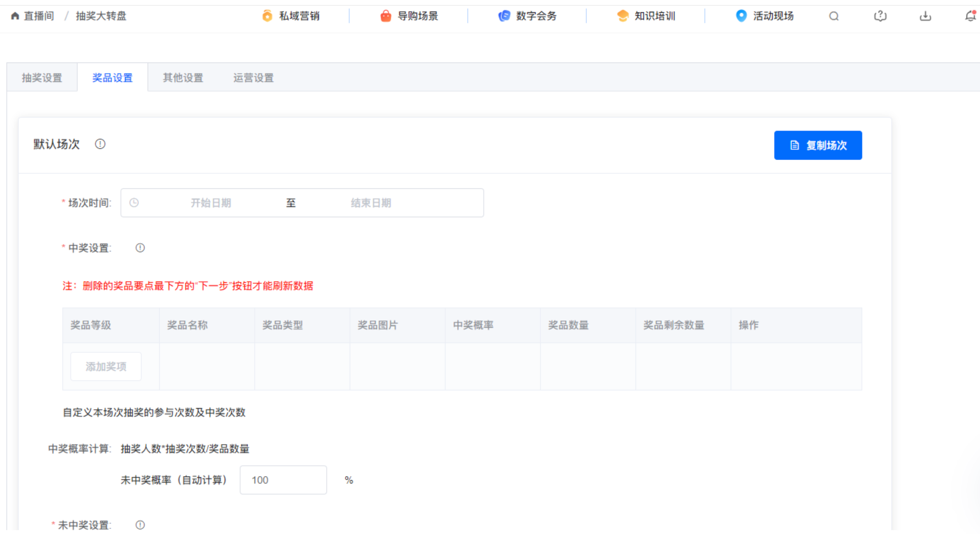Click the 未中奖概率 percentage input field
Screen dimensions: 980x534
click(283, 480)
